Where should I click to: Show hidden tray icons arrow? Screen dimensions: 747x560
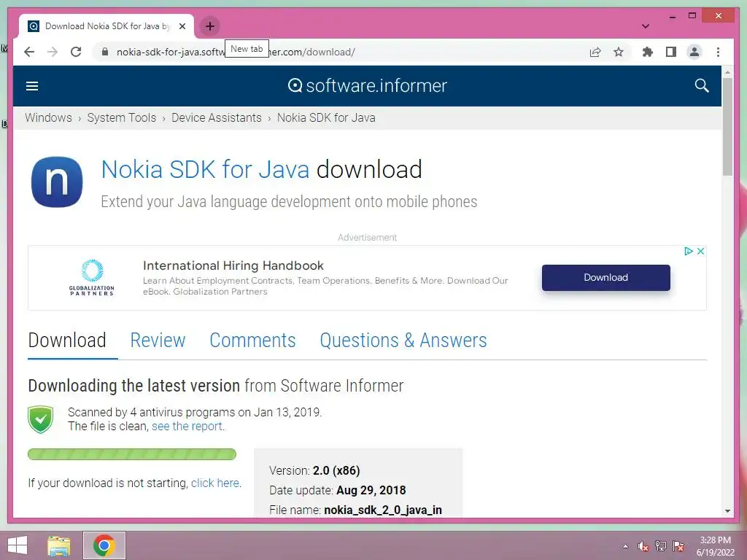point(625,546)
